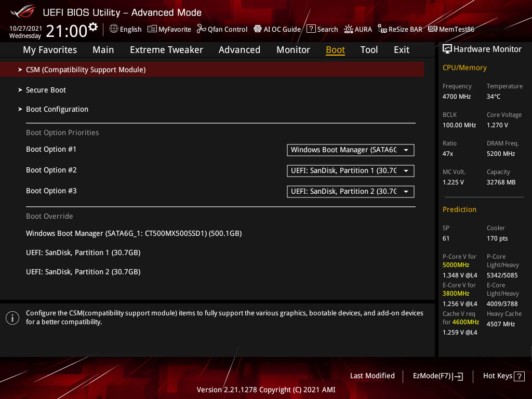532x399 pixels.
Task: Click the 4700 MHz frequency value
Action: point(457,97)
